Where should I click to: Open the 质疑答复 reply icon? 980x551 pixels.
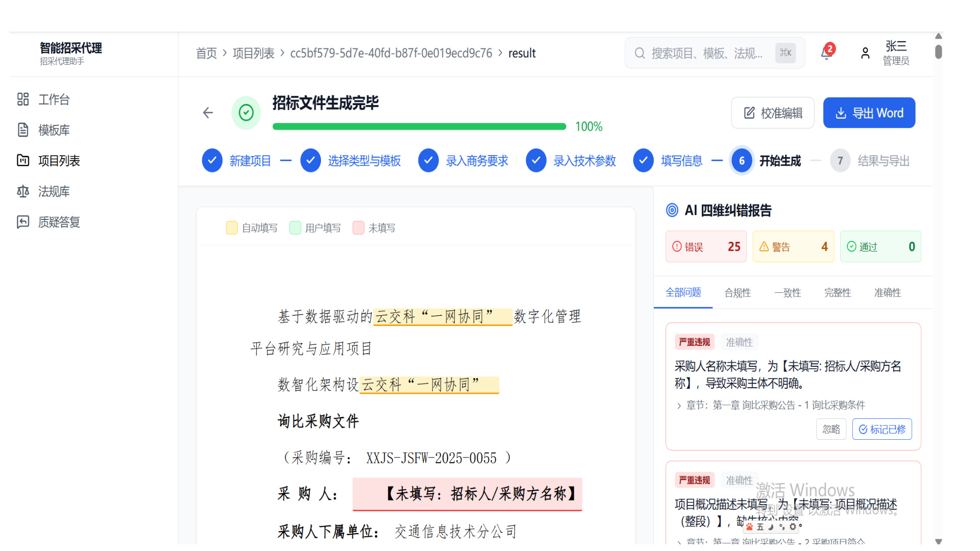point(23,222)
